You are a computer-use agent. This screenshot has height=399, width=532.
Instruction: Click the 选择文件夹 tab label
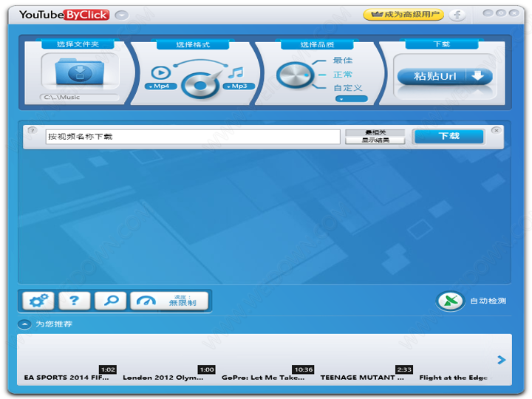coord(78,44)
